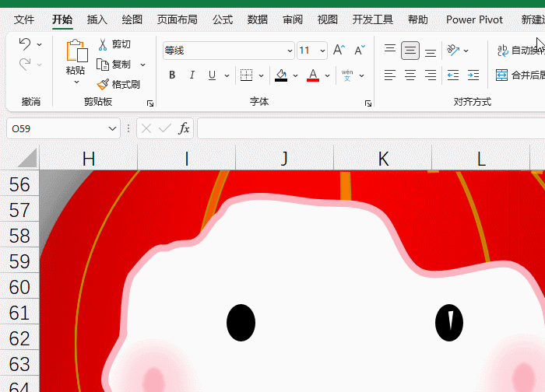Click the text orientation icon
The width and height of the screenshot is (545, 392).
[x=453, y=51]
